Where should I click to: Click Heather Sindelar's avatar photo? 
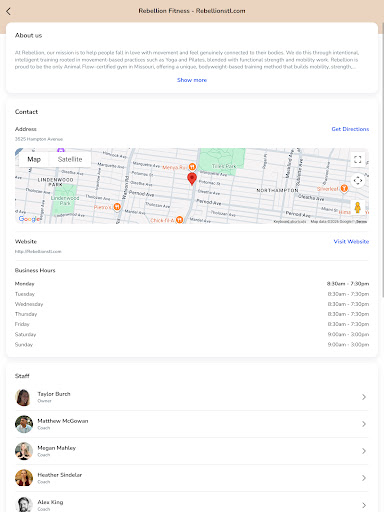24,478
